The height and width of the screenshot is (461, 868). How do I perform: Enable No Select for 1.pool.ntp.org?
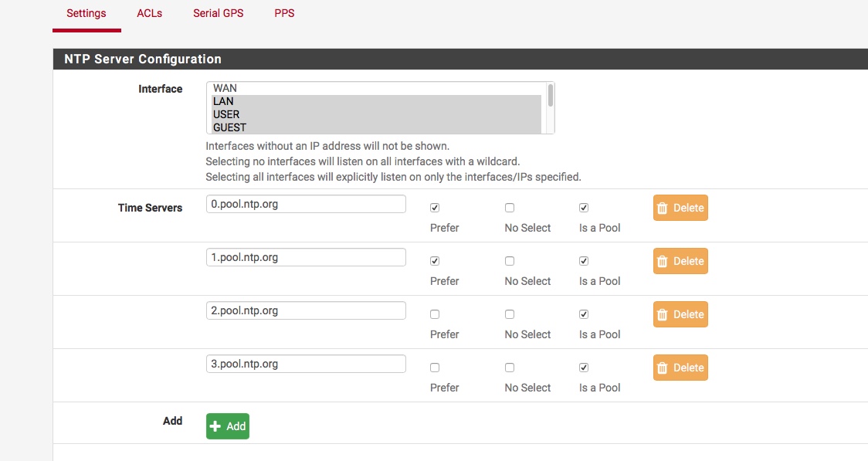point(509,261)
